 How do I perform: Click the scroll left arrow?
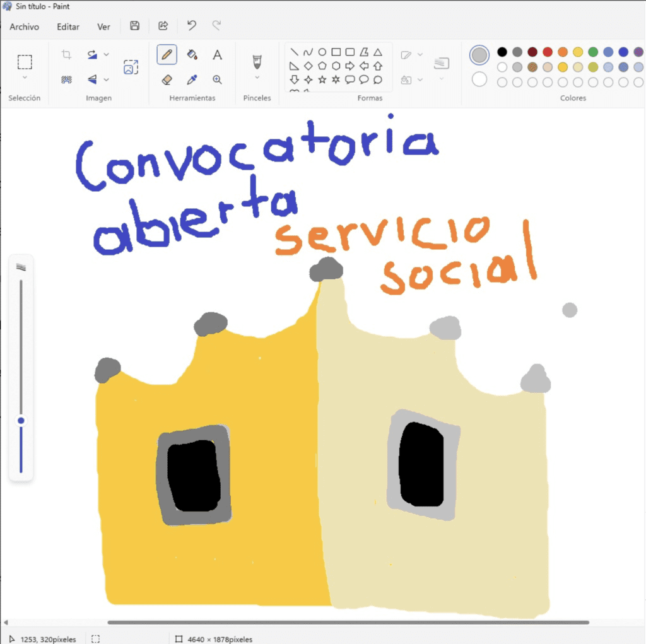(x=5, y=622)
